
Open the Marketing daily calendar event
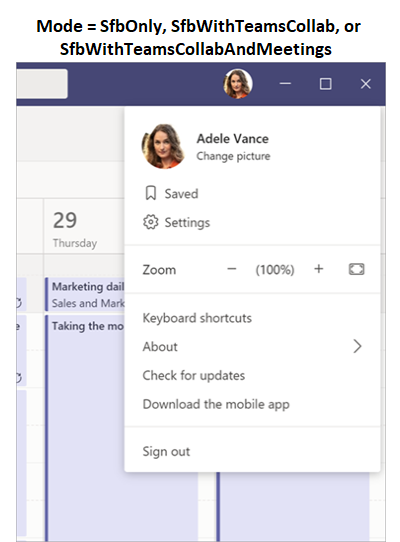pyautogui.click(x=85, y=295)
